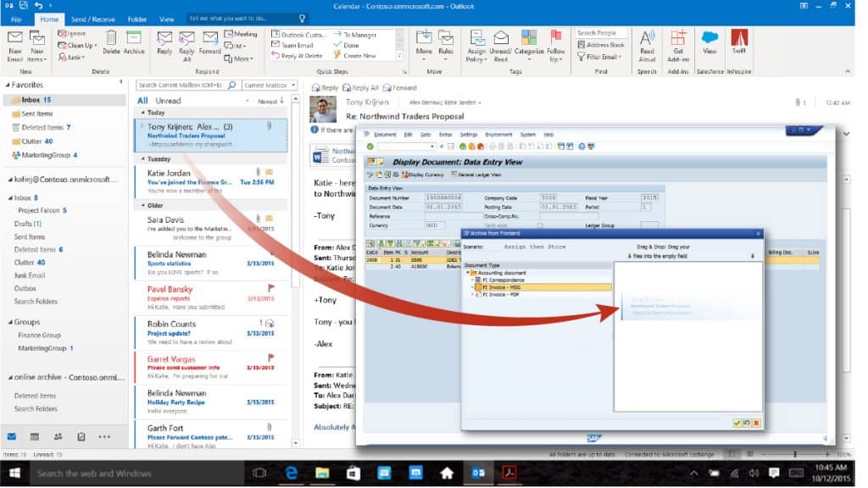Viewport: 868px width, 488px height.
Task: Click the red cancel icon in the Archive dialog
Action: (x=756, y=423)
